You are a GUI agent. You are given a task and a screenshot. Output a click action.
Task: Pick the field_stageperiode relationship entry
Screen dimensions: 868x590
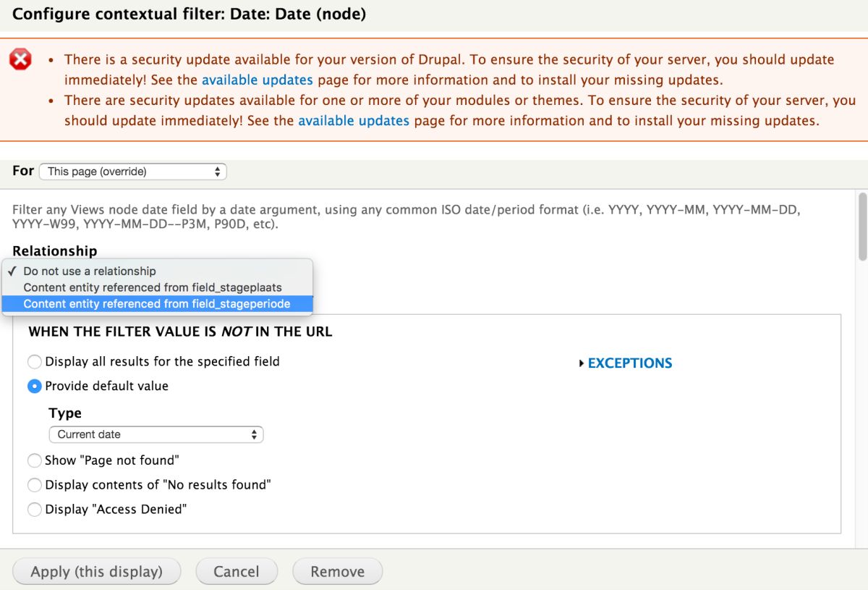157,304
